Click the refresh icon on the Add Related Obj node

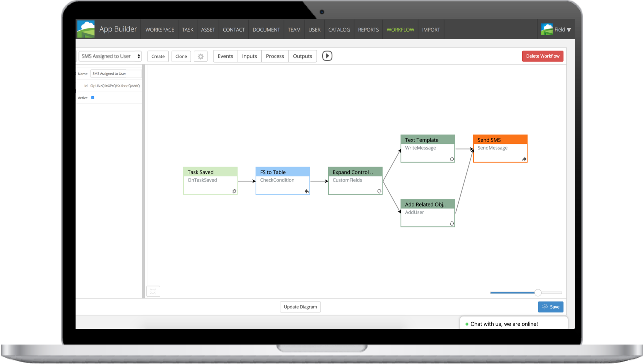[451, 224]
